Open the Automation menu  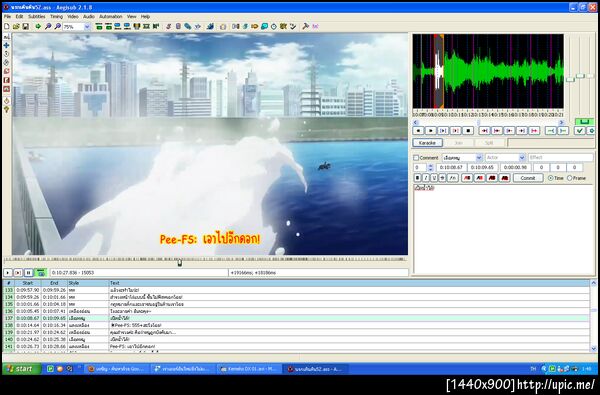tap(111, 17)
